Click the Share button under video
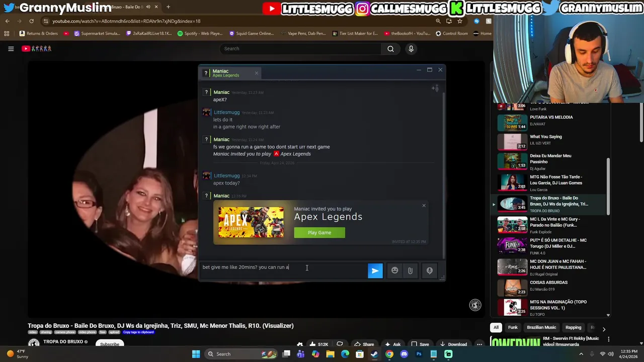 point(363,344)
